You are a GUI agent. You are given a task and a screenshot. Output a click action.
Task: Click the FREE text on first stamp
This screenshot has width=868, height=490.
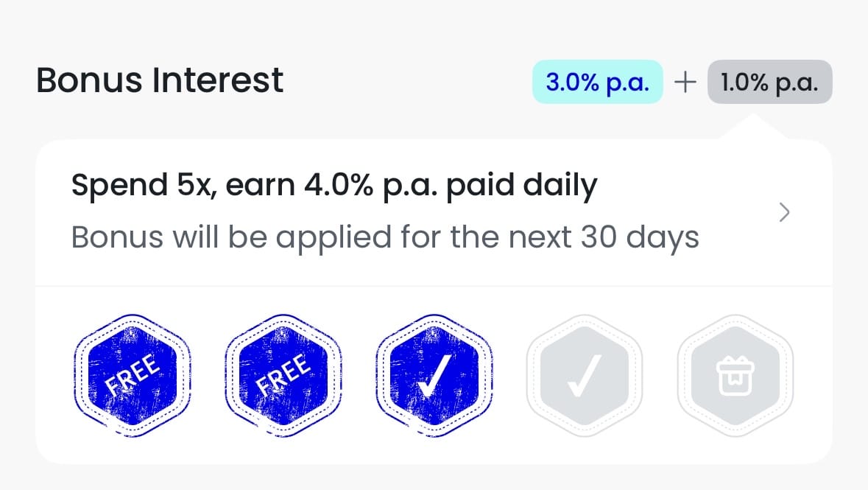pos(133,375)
